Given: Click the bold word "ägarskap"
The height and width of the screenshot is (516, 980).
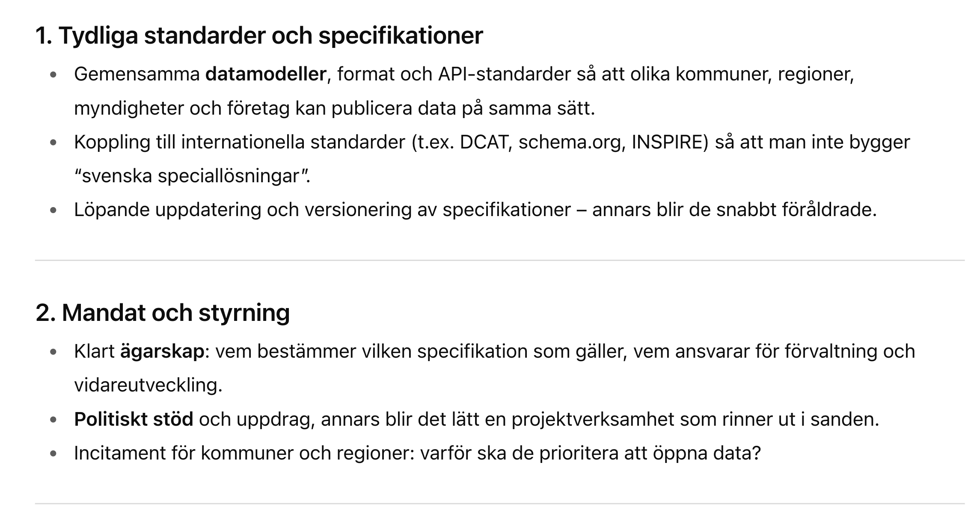Looking at the screenshot, I should (x=162, y=351).
